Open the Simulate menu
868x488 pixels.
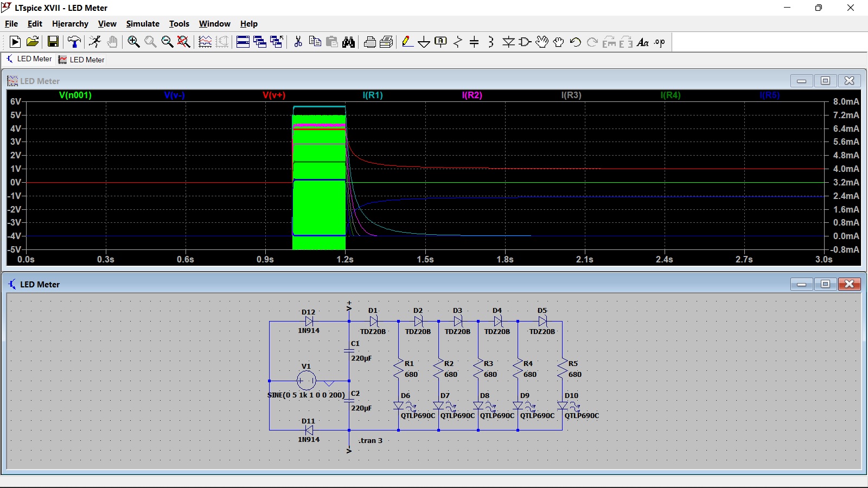[143, 24]
